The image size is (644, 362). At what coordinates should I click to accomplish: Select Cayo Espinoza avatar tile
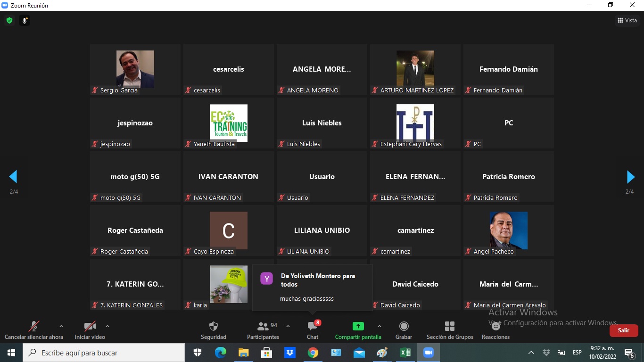click(x=229, y=230)
